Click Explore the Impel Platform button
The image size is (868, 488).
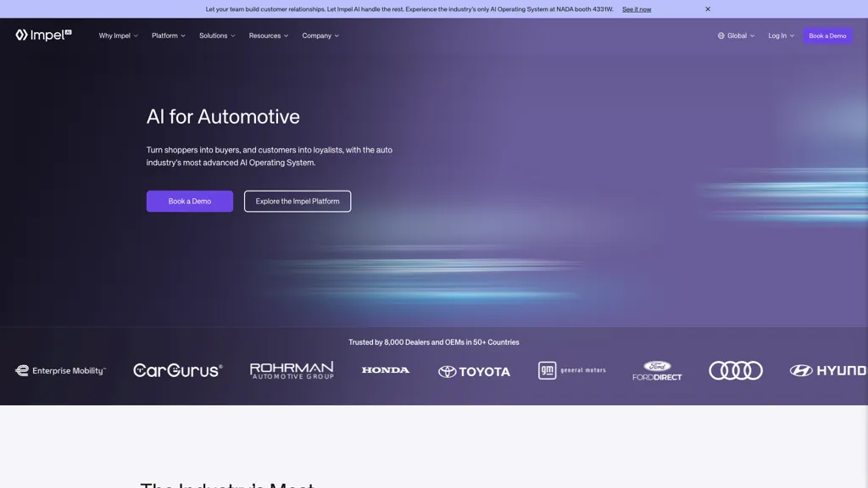(x=298, y=201)
